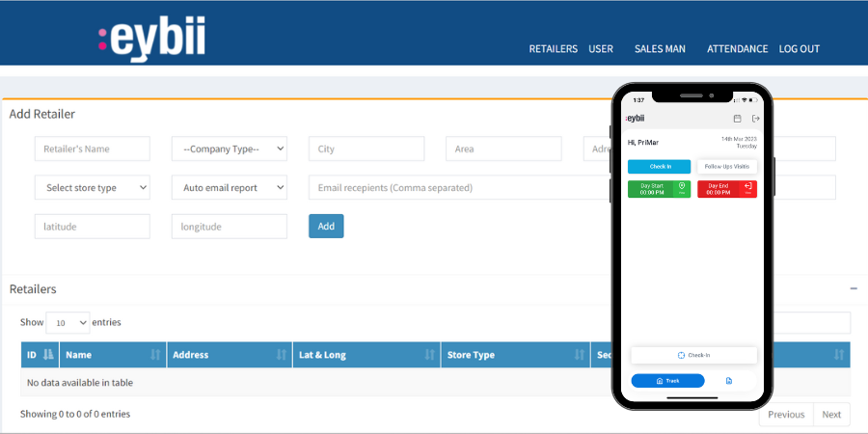Open SALES MAN menu item
The width and height of the screenshot is (868, 434).
click(660, 49)
